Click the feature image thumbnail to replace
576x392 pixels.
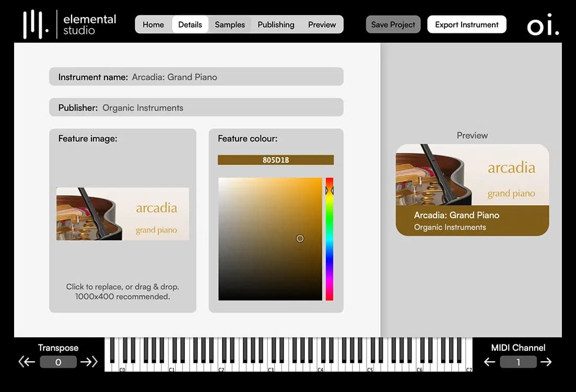click(123, 214)
